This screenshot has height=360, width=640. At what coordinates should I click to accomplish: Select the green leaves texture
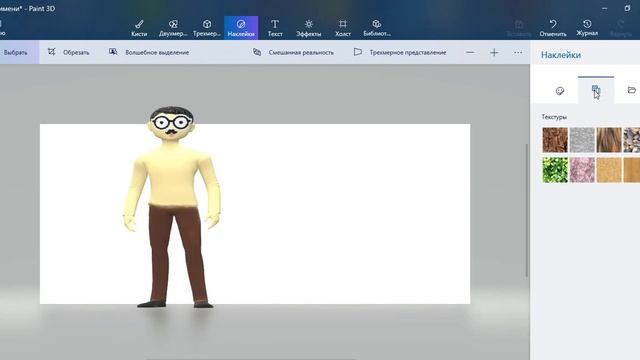(x=555, y=170)
